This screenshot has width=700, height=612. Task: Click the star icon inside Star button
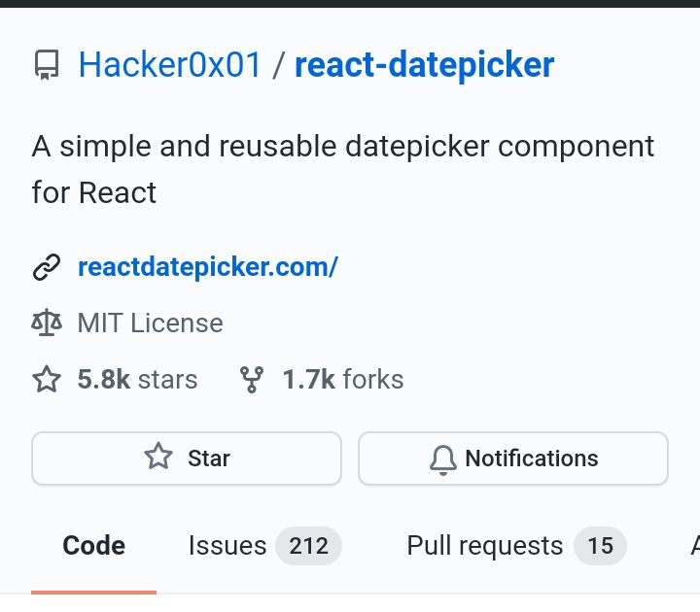(x=158, y=456)
